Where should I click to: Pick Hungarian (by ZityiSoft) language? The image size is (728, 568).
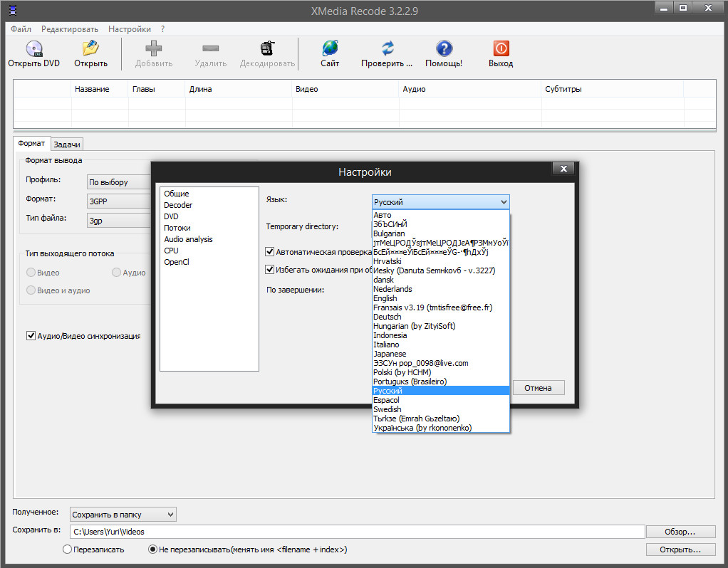(x=441, y=326)
